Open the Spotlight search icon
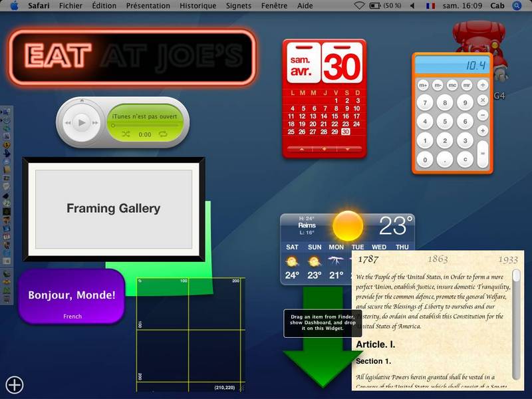This screenshot has height=399, width=532. pos(517,6)
